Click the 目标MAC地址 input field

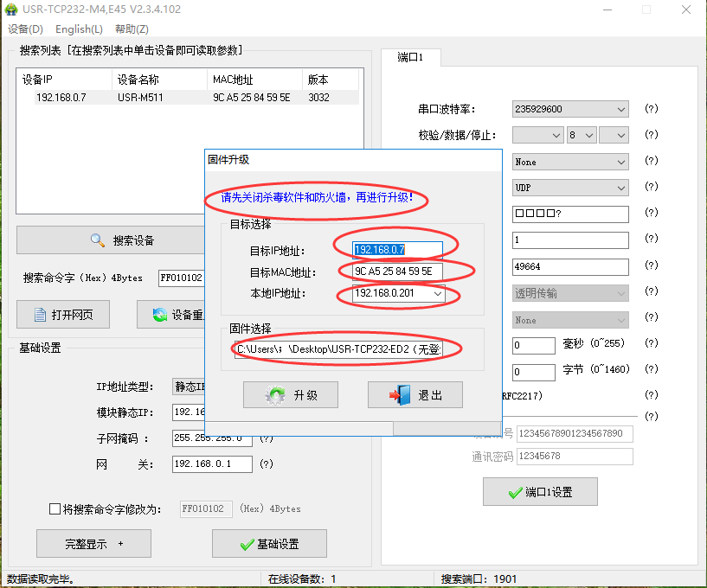[397, 272]
